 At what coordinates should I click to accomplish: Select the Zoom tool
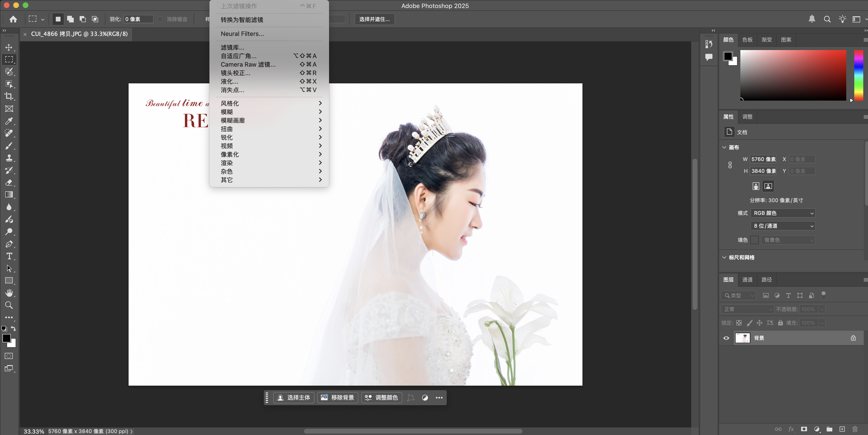(x=9, y=305)
